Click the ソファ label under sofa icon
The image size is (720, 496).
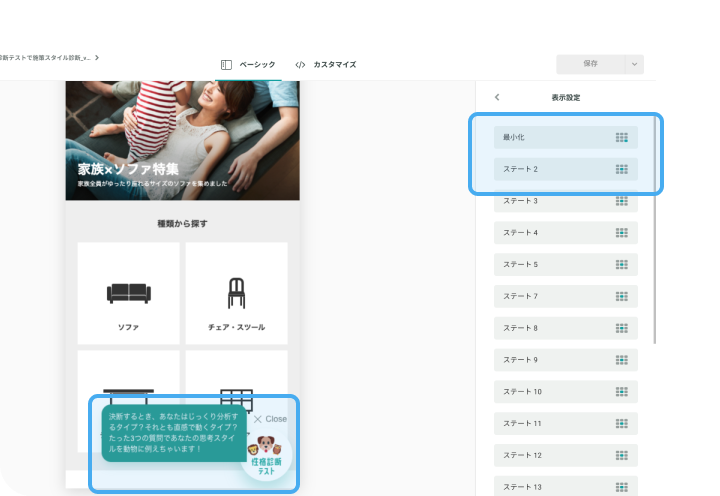(129, 327)
